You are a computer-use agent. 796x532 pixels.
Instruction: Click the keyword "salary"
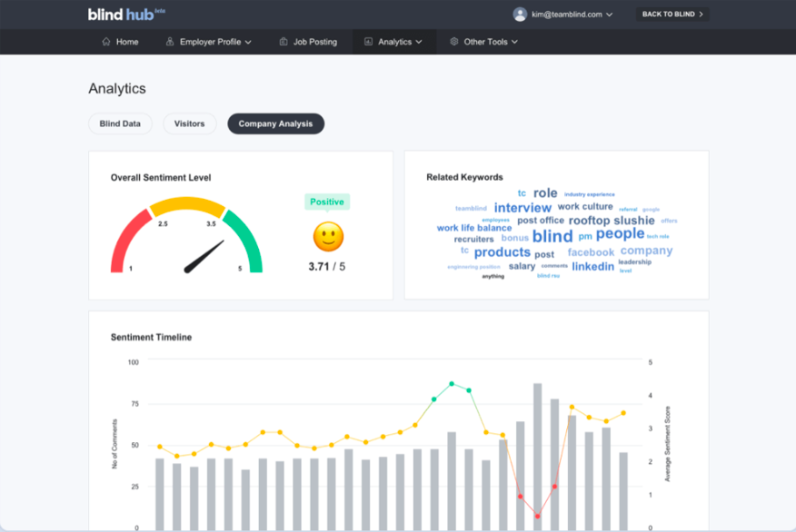coord(522,266)
